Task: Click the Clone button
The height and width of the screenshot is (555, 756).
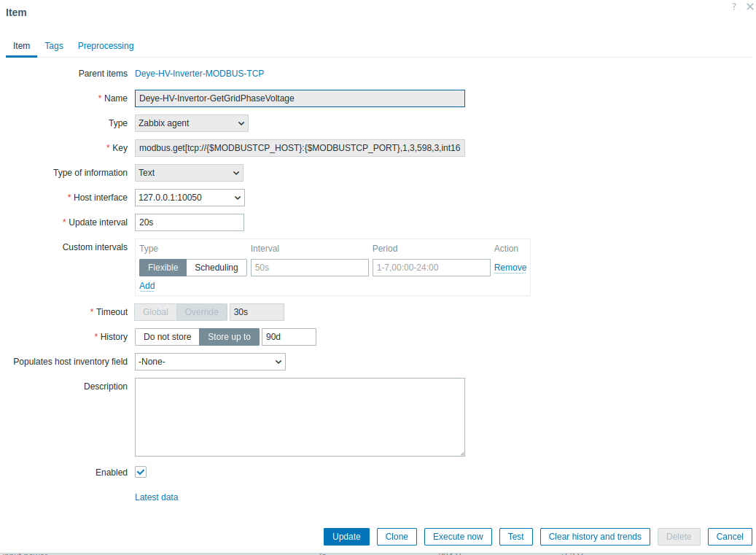Action: point(397,537)
